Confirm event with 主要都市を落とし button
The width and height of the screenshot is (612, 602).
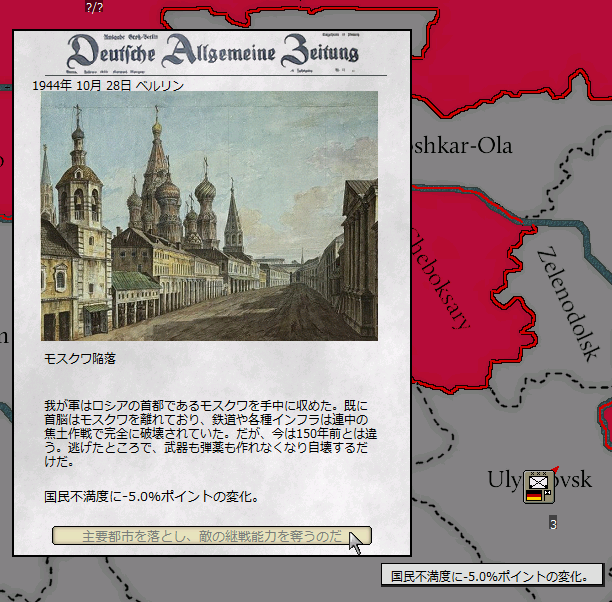click(212, 536)
